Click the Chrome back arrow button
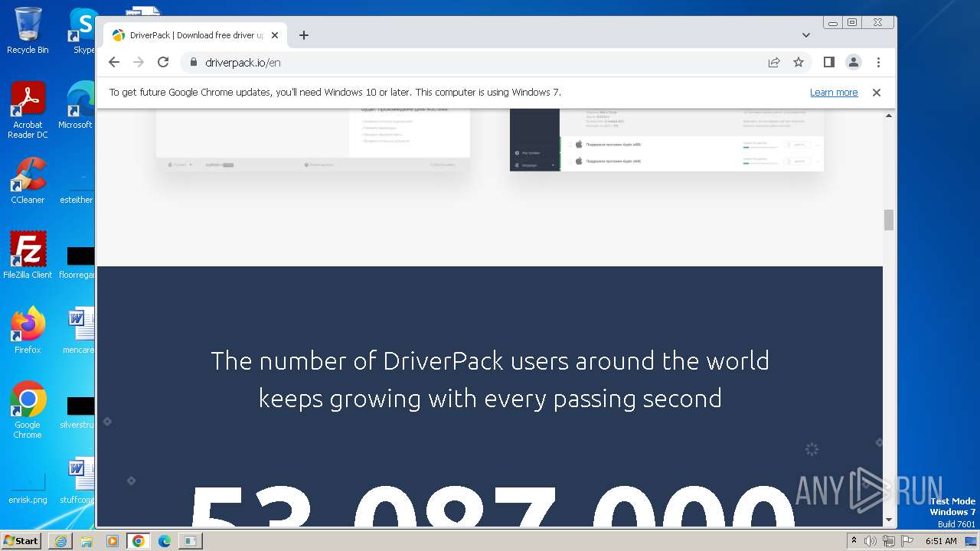The height and width of the screenshot is (551, 980). pyautogui.click(x=114, y=63)
